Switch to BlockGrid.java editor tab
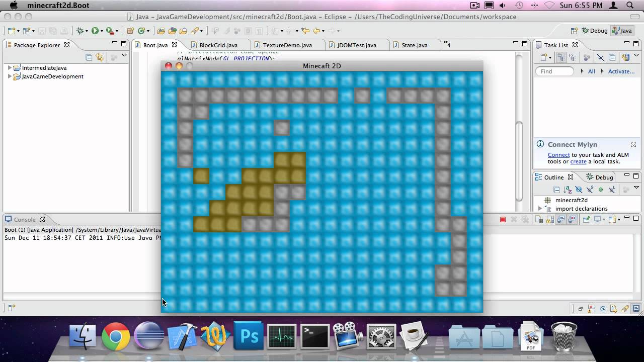Viewport: 644px width, 362px height. point(218,45)
